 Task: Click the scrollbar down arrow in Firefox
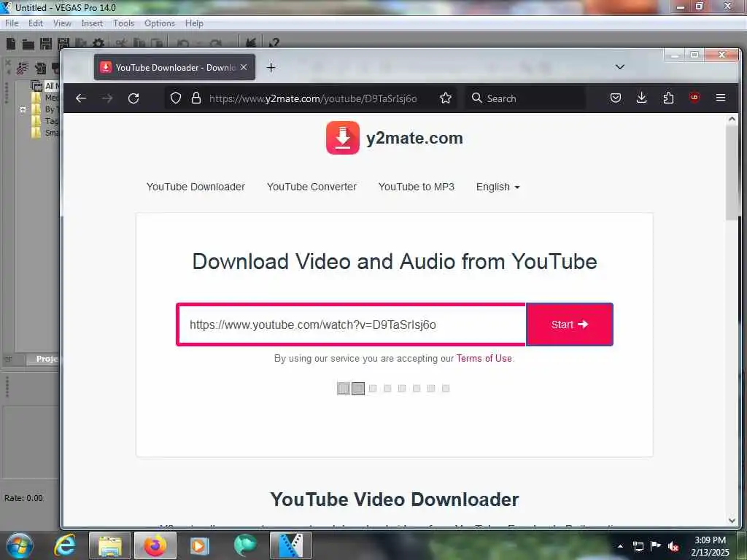point(732,520)
